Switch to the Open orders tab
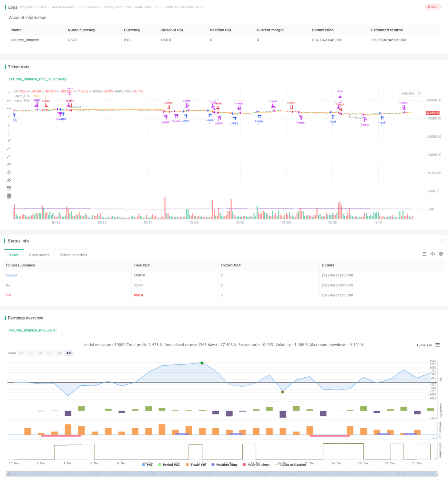 click(39, 255)
